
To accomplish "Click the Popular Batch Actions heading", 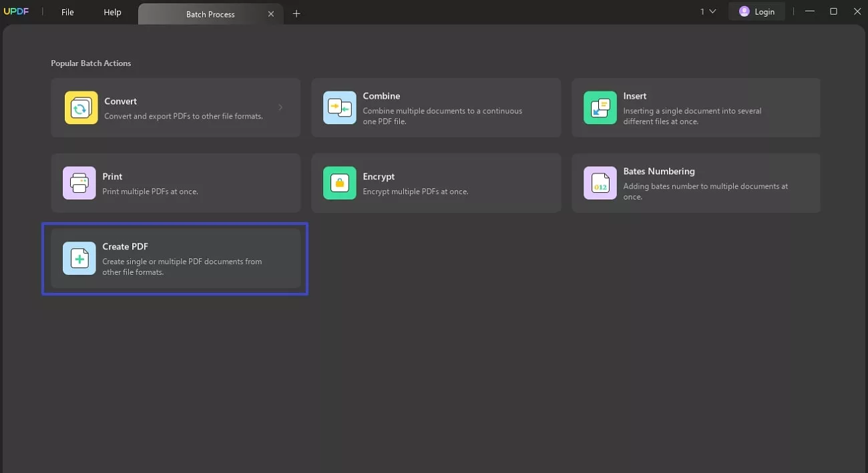I will click(91, 63).
